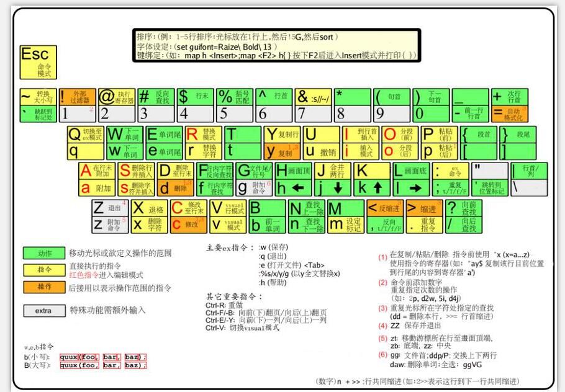Click uppercase I key labeled 到行首插入
Image resolution: width=565 pixels, height=392 pixels.
pyautogui.click(x=360, y=135)
